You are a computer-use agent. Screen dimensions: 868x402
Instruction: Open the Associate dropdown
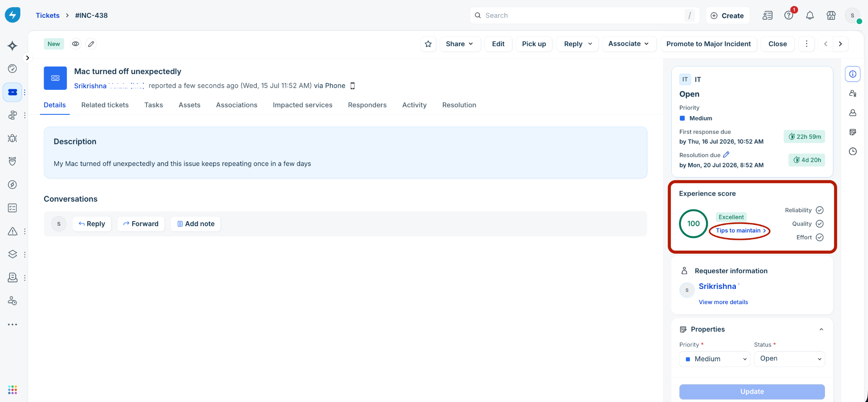pos(629,44)
